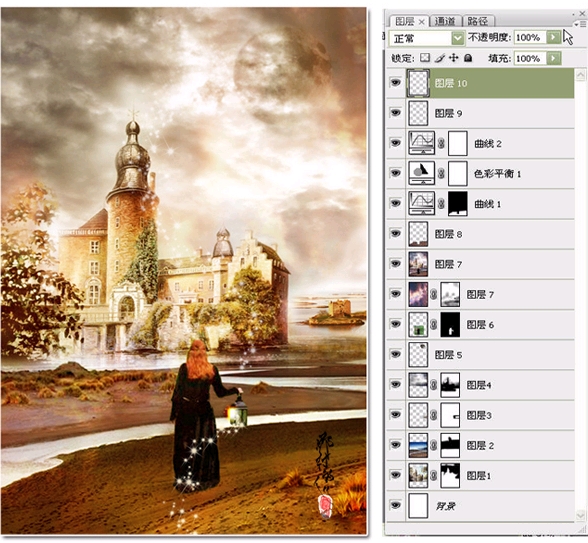The width and height of the screenshot is (588, 543).
Task: Click the mask link icon on 图层 2
Action: pos(434,445)
